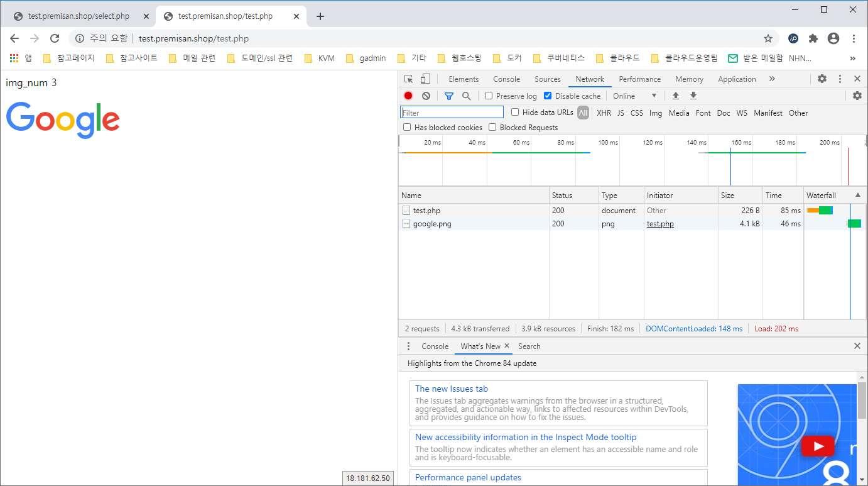Open The new Issues tab link
The image size is (868, 486).
[x=452, y=389]
